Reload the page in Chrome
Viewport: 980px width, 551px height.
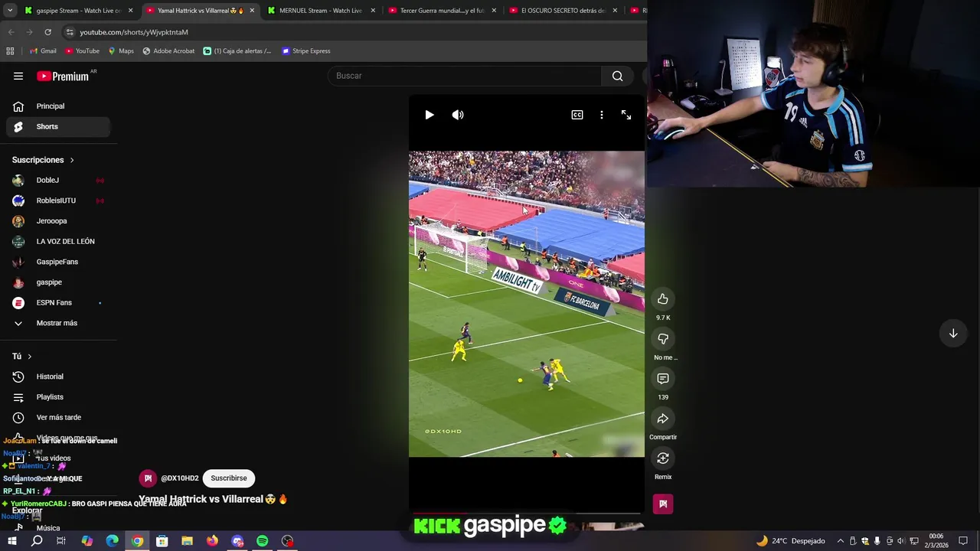click(47, 32)
